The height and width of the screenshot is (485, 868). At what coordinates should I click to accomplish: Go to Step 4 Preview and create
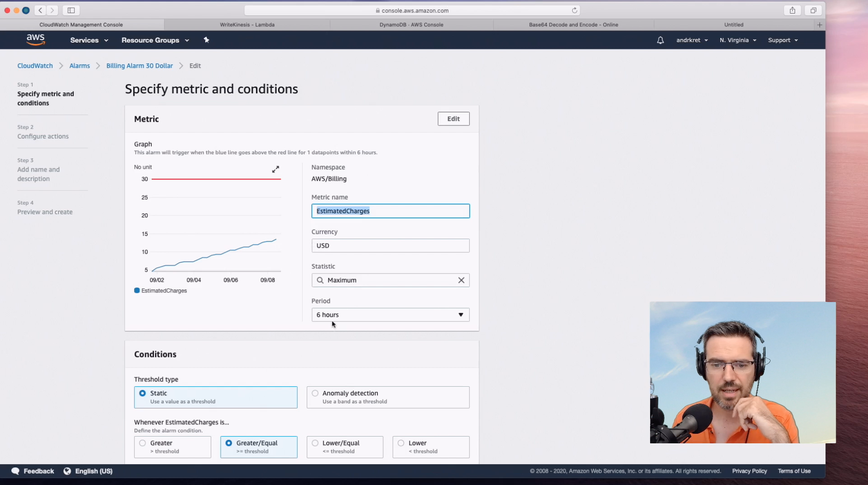pyautogui.click(x=45, y=212)
